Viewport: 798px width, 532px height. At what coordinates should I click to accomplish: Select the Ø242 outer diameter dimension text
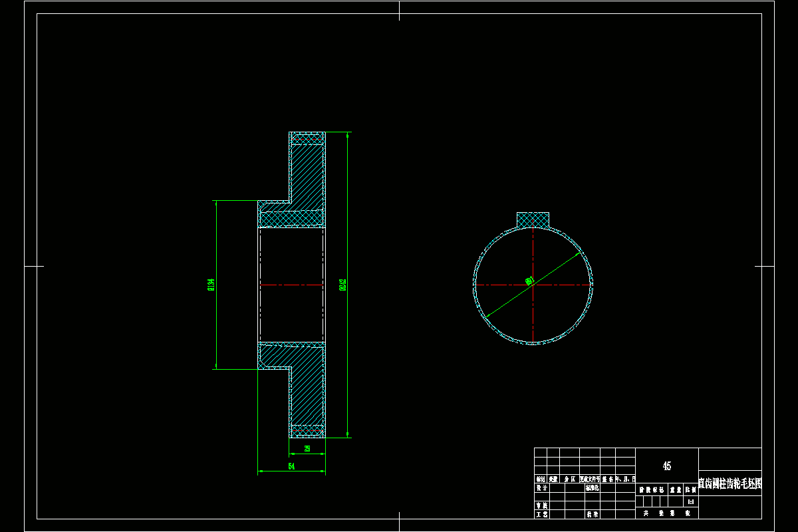[342, 285]
